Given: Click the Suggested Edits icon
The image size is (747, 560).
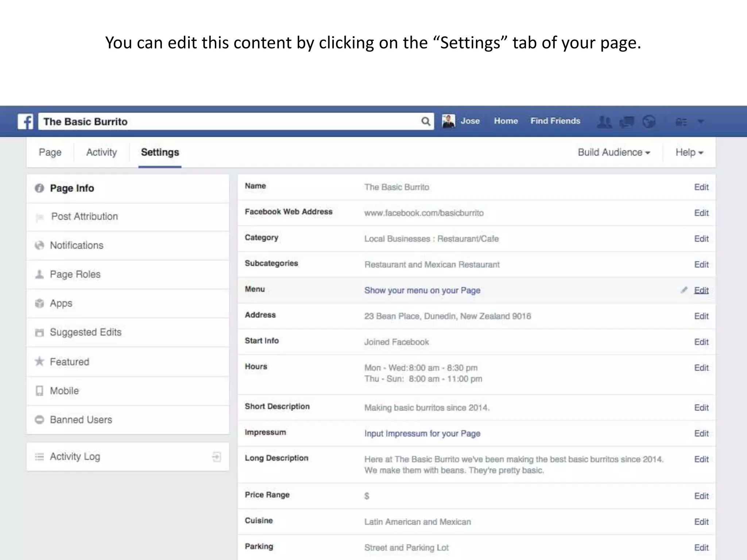Looking at the screenshot, I should 39,332.
